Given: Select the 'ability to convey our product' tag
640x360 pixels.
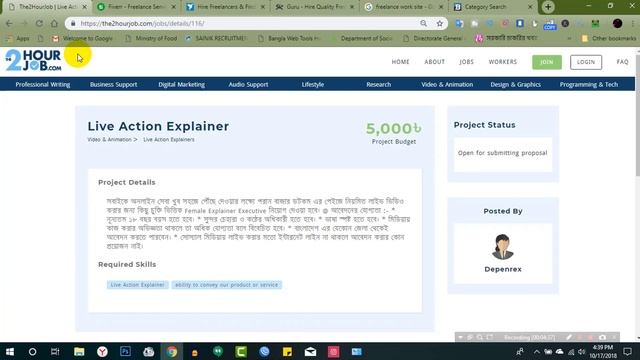Looking at the screenshot, I should pyautogui.click(x=227, y=285).
